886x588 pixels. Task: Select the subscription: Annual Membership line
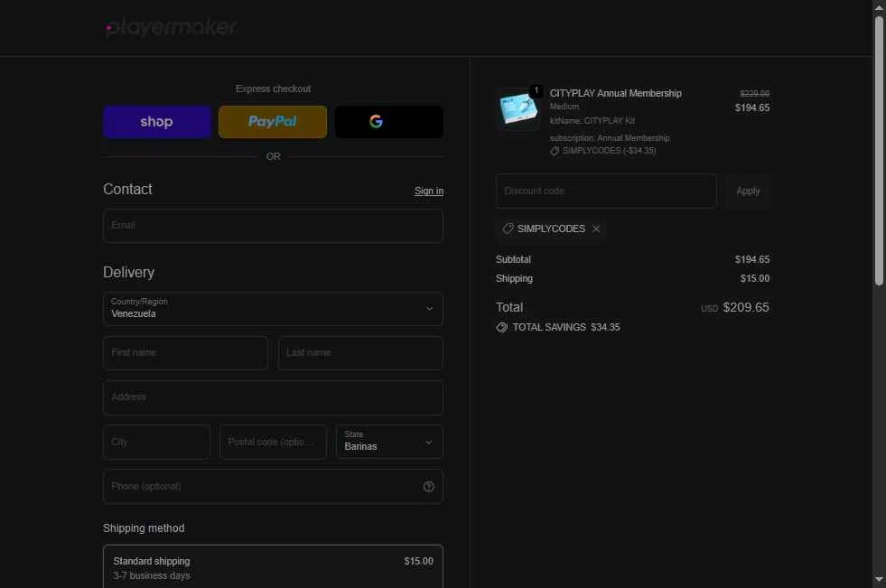[x=610, y=138]
